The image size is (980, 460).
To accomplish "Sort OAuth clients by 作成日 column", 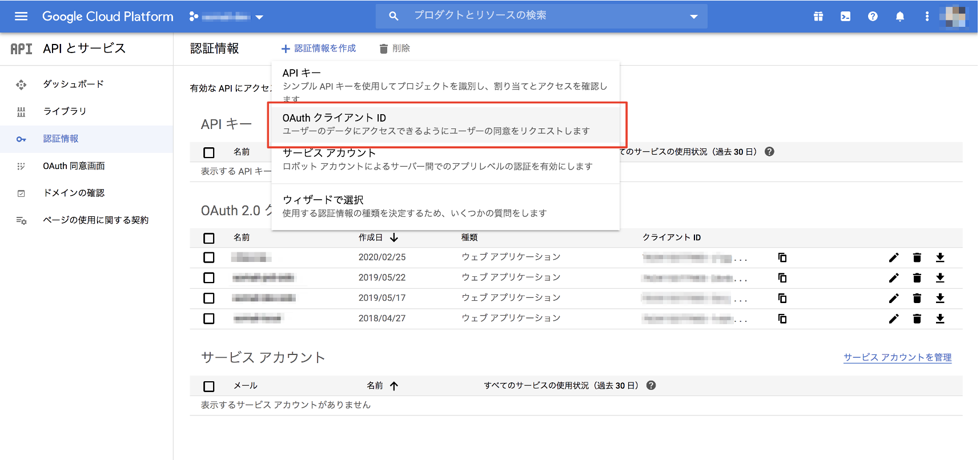I will [x=378, y=237].
